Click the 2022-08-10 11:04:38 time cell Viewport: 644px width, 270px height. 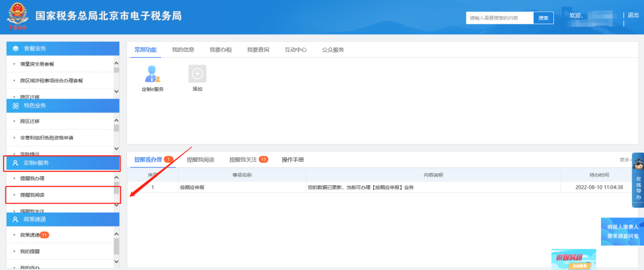tap(599, 188)
